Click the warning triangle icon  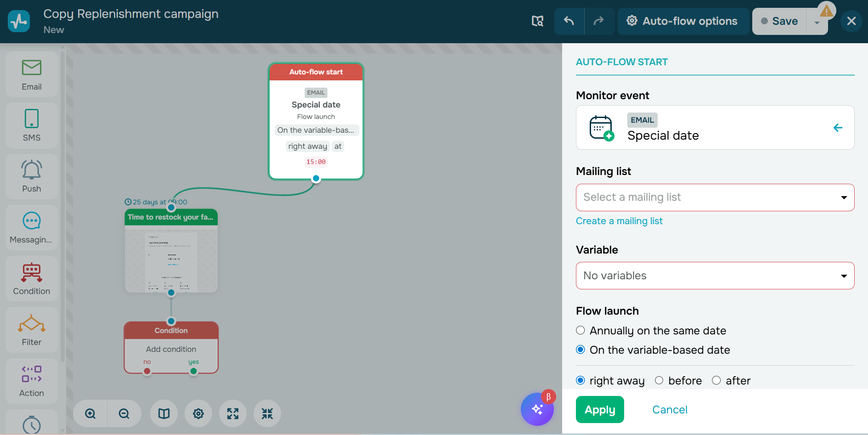[827, 11]
